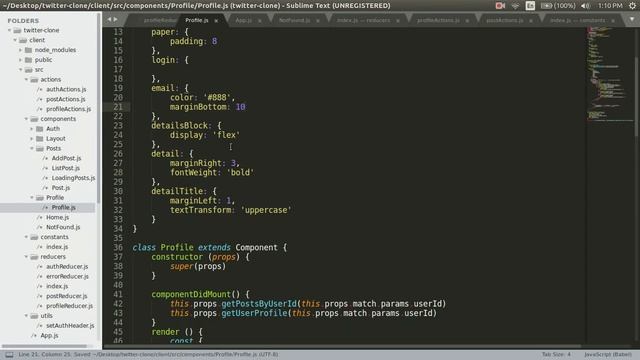Collapse the src folder arrow
Viewport: 640px width, 360px height.
pyautogui.click(x=21, y=70)
